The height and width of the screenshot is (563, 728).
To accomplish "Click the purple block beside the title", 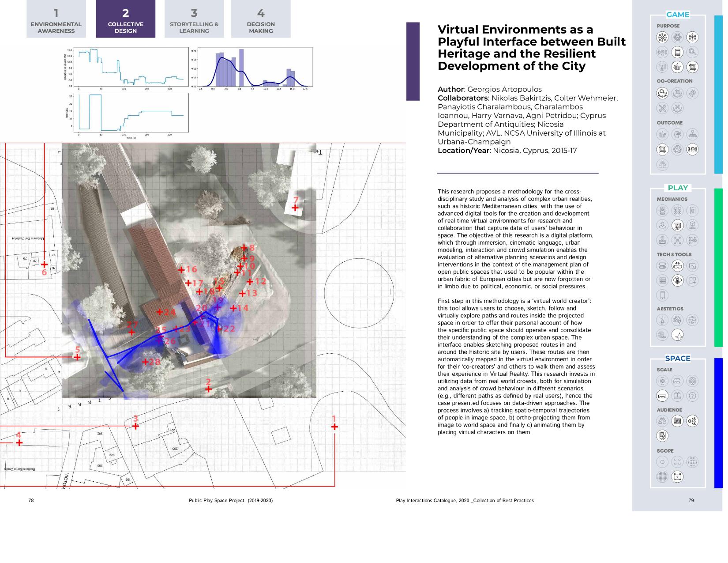I will point(413,61).
